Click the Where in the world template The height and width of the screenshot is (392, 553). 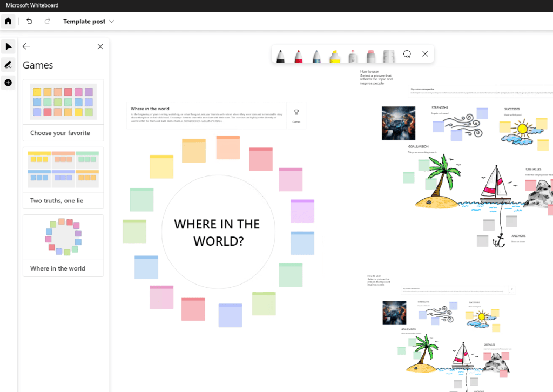click(63, 245)
